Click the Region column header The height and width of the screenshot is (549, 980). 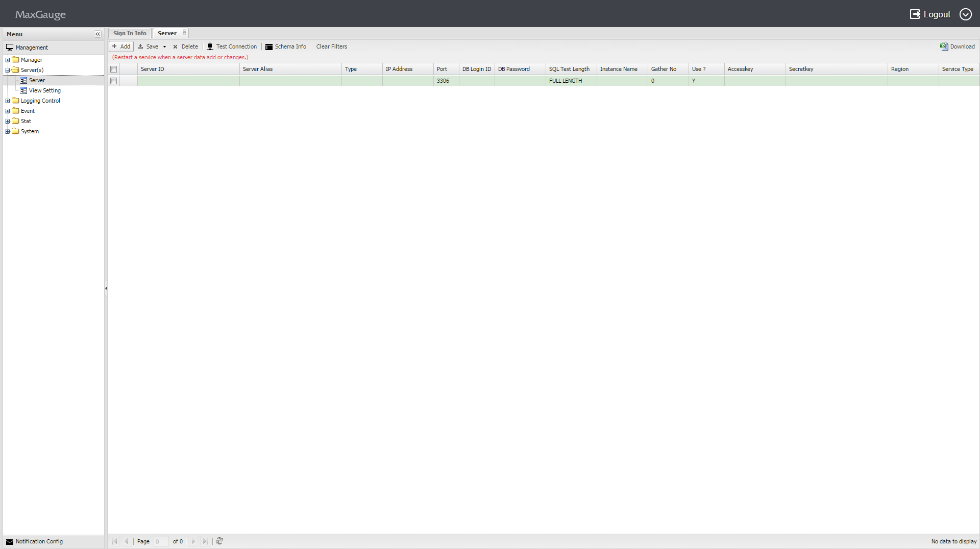[x=913, y=69]
